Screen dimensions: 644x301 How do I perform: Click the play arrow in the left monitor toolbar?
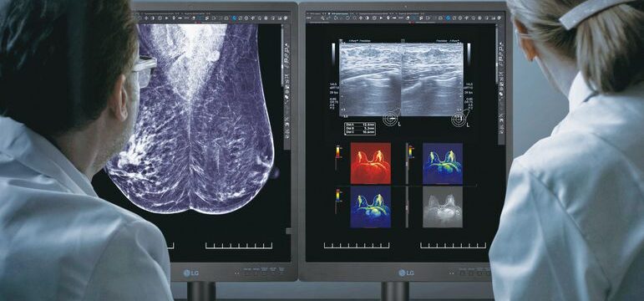pos(167,18)
